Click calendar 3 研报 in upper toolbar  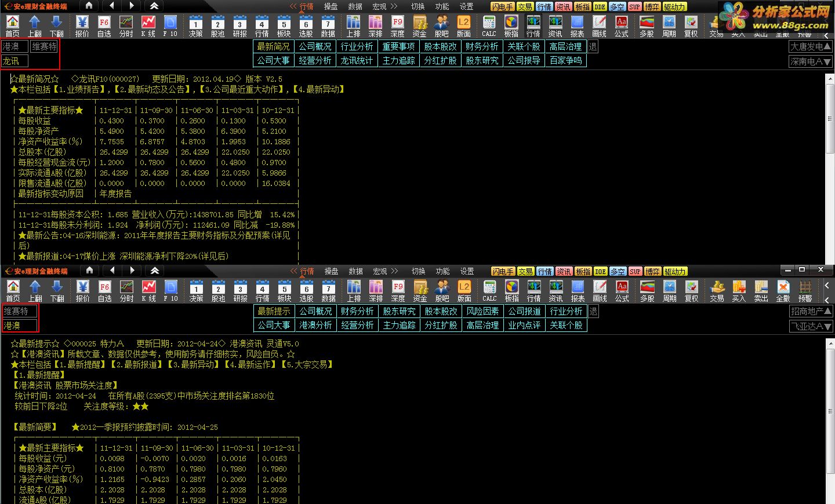[x=240, y=26]
